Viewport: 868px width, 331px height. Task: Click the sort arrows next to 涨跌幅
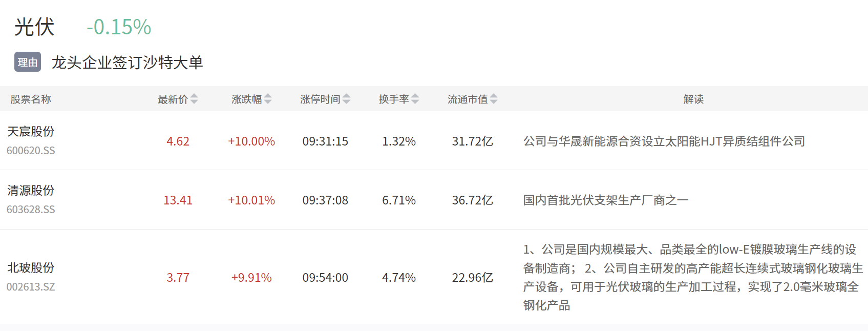(268, 99)
